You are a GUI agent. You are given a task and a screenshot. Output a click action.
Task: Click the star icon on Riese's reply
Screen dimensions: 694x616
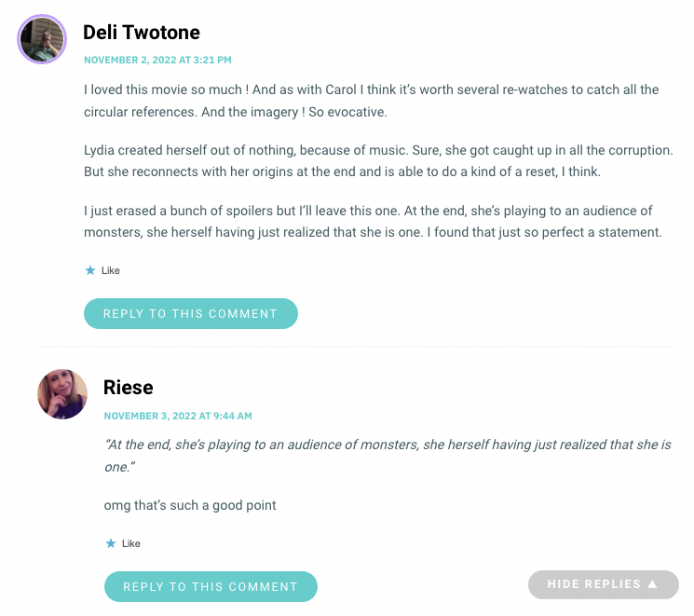point(111,543)
